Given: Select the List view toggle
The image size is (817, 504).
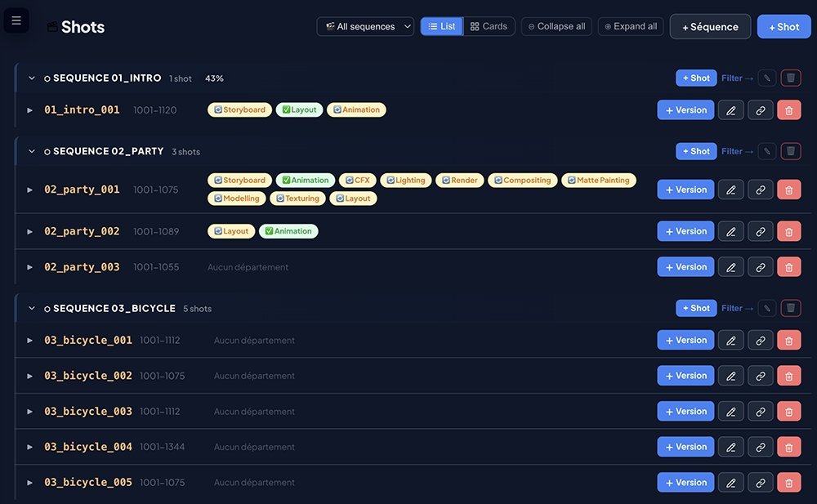Looking at the screenshot, I should pyautogui.click(x=442, y=26).
